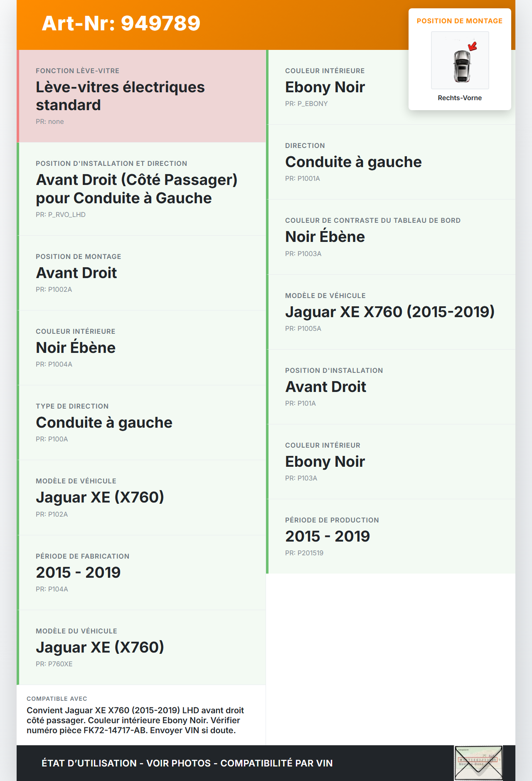Click 'Noir Ébène' with code P1004A
The height and width of the screenshot is (781, 532).
[76, 348]
